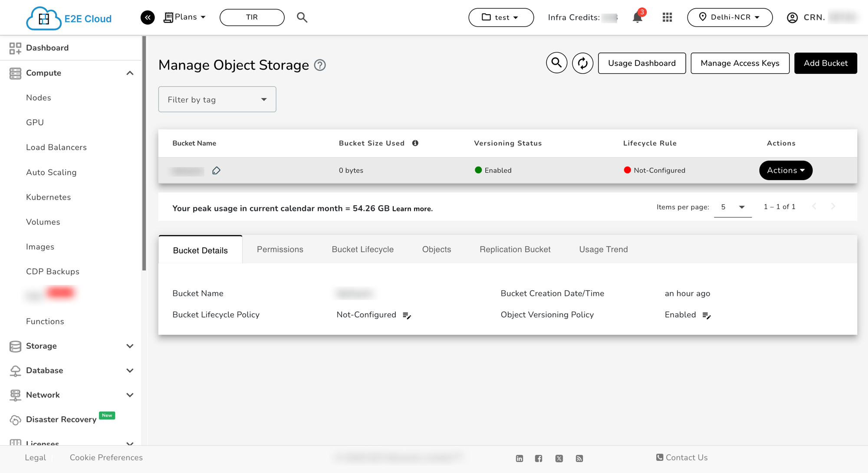The width and height of the screenshot is (868, 473).
Task: Open Nodes under Compute
Action: (39, 98)
